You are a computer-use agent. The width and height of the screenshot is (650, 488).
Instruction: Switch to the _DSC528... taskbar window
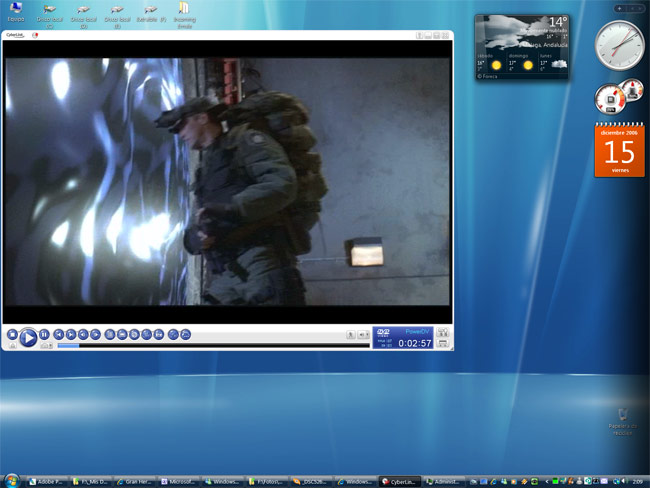310,481
